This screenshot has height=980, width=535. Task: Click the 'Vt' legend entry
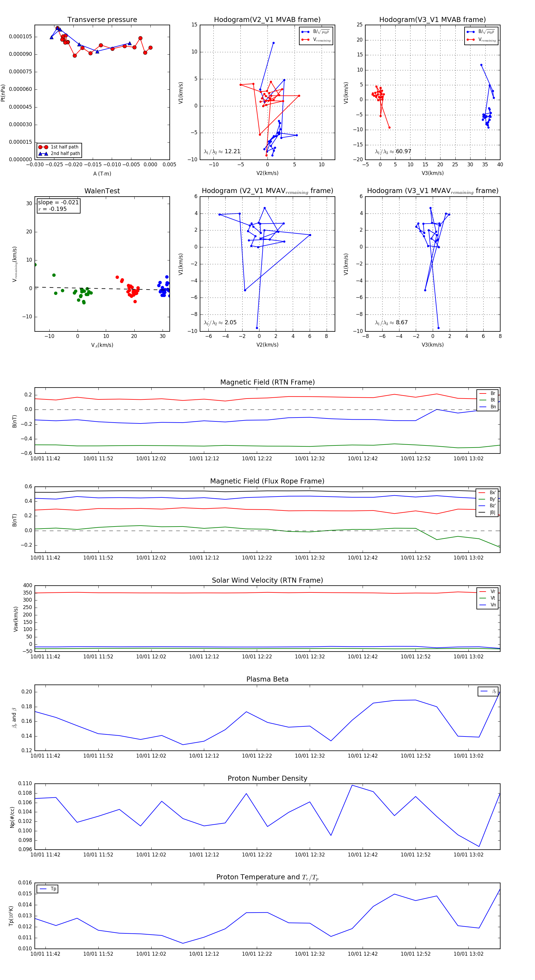tap(487, 598)
